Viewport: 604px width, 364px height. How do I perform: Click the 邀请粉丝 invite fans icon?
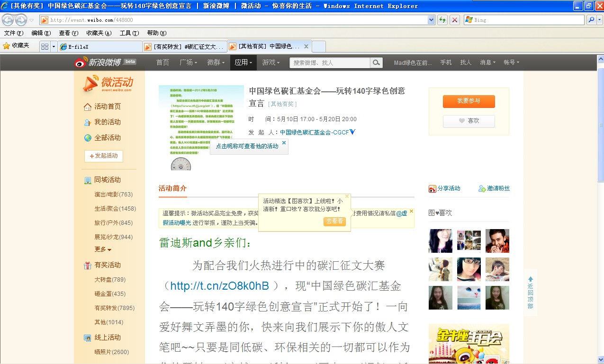click(x=482, y=188)
